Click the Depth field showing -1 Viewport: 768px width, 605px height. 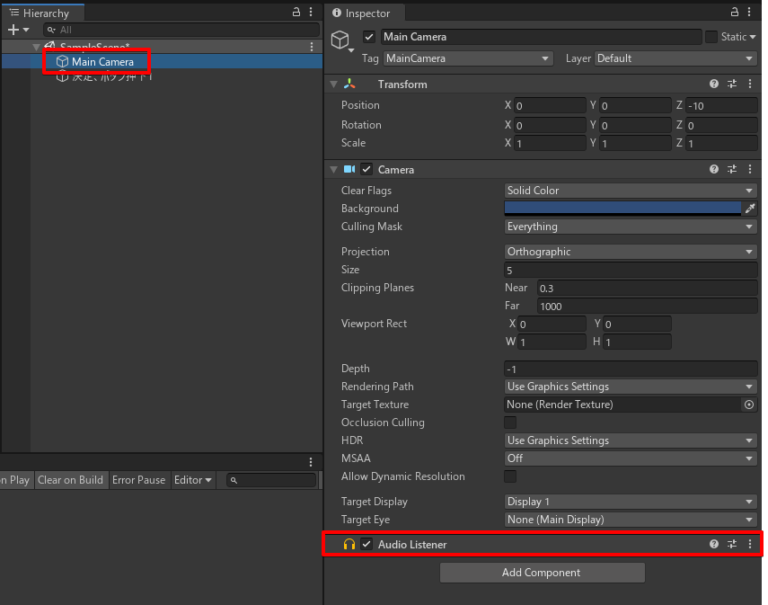pyautogui.click(x=631, y=369)
